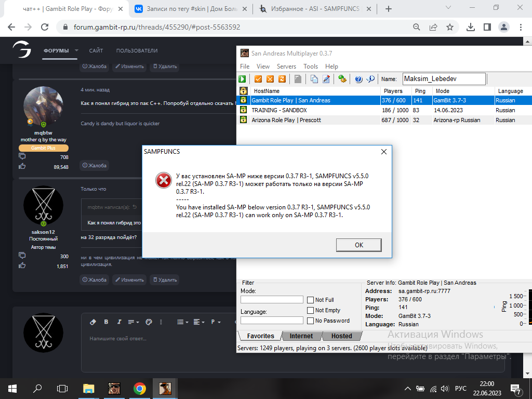Expand the ФОРУМЫ navigation dropdown arrow
Viewport: 532px width, 399px height.
pyautogui.click(x=76, y=50)
